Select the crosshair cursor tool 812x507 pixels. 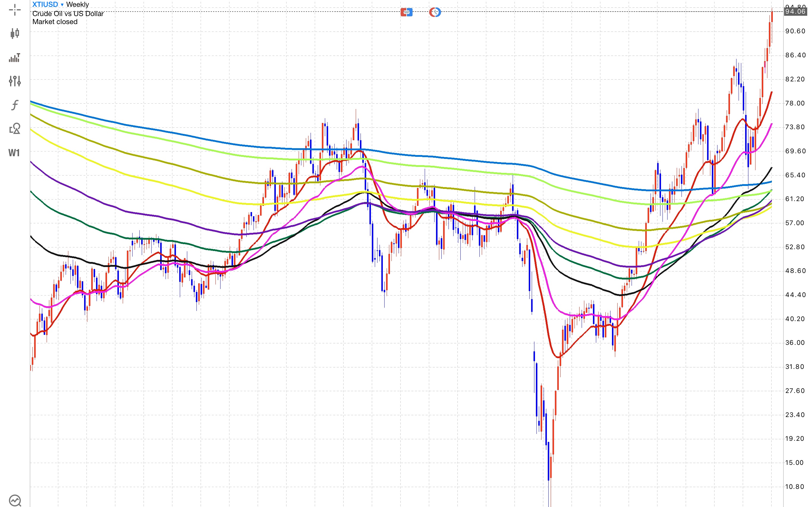[x=15, y=10]
